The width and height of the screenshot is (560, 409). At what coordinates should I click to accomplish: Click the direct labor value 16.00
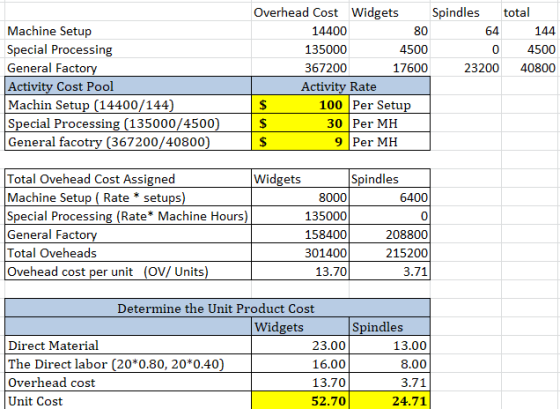click(x=300, y=364)
